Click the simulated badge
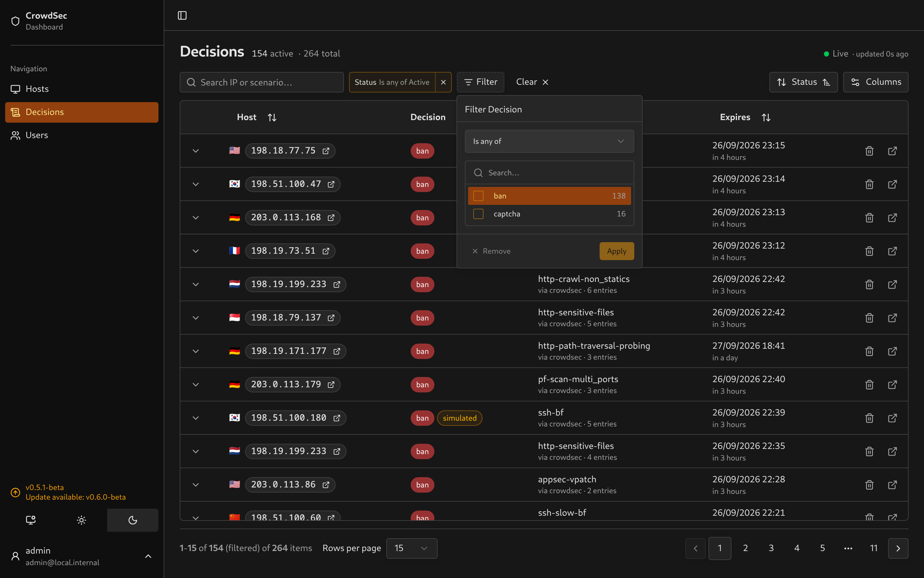Screen dimensions: 924x578 (x=460, y=418)
